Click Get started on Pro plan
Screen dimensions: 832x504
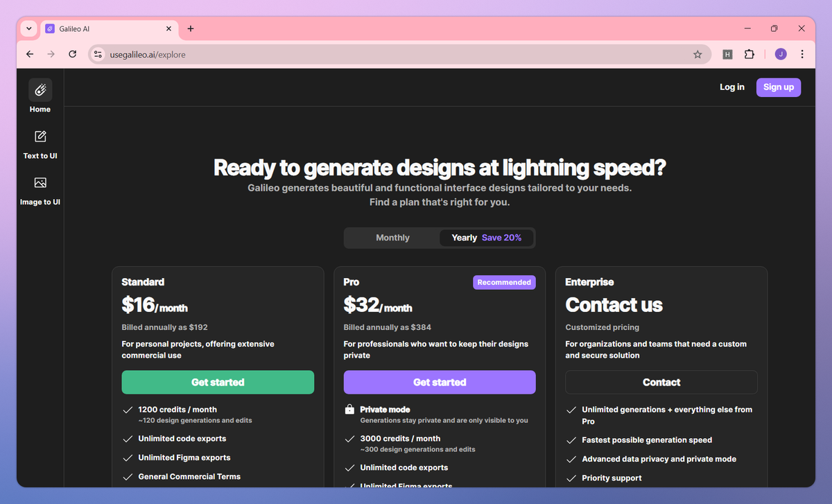[440, 382]
